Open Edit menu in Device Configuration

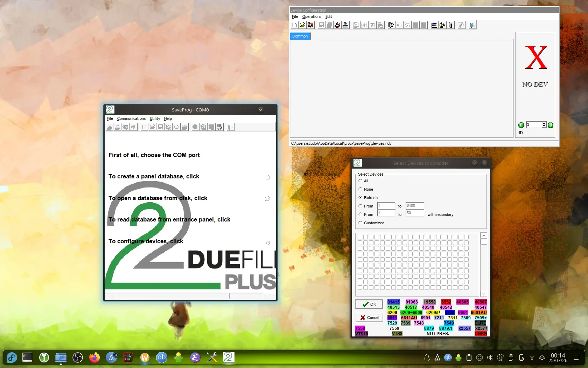pyautogui.click(x=329, y=16)
